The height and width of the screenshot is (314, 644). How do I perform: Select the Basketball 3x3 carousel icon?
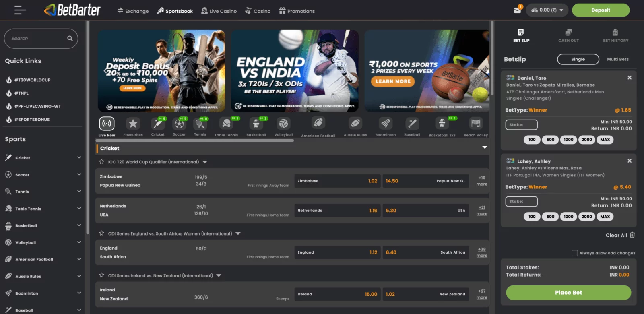[442, 123]
